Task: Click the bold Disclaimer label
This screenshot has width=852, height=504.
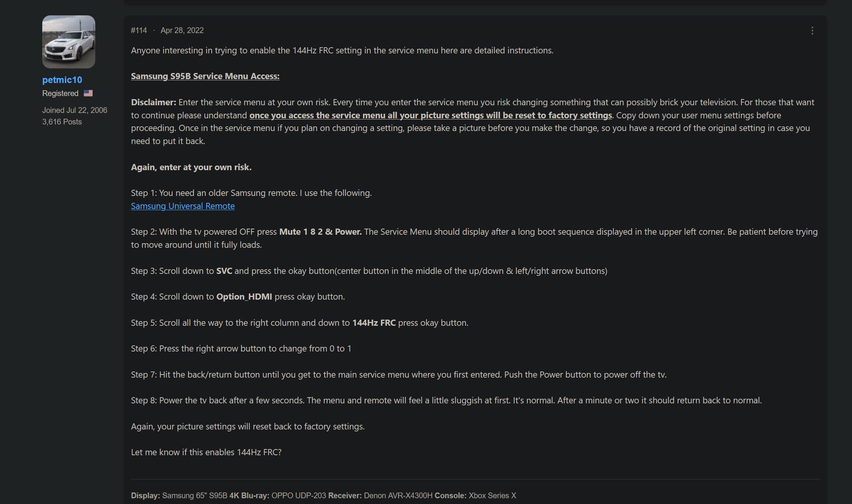Action: tap(154, 102)
